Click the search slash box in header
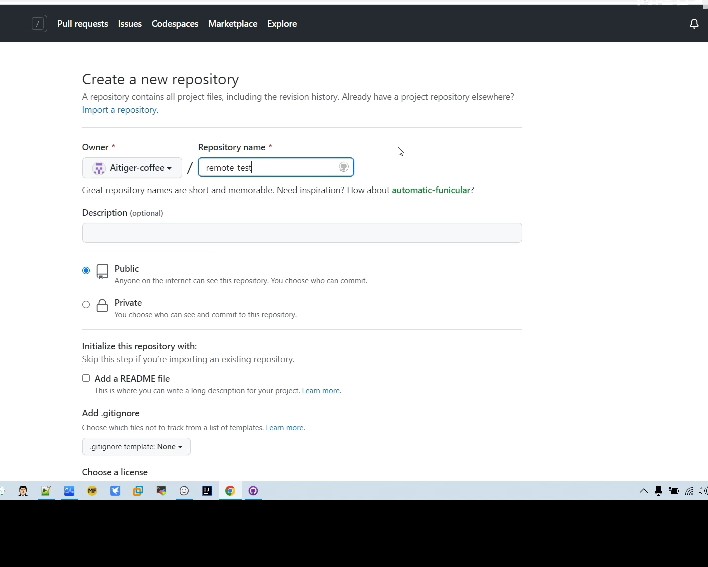This screenshot has width=708, height=567. tap(38, 24)
